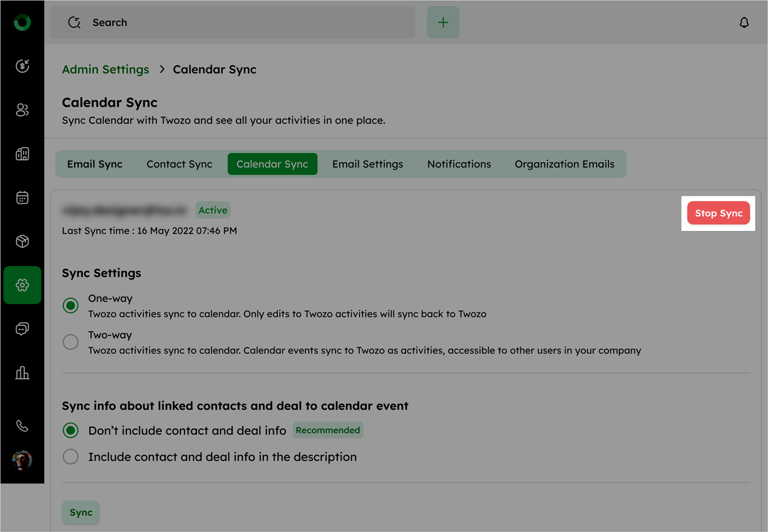Open the Contacts icon in sidebar
Image resolution: width=768 pixels, height=532 pixels.
click(22, 110)
